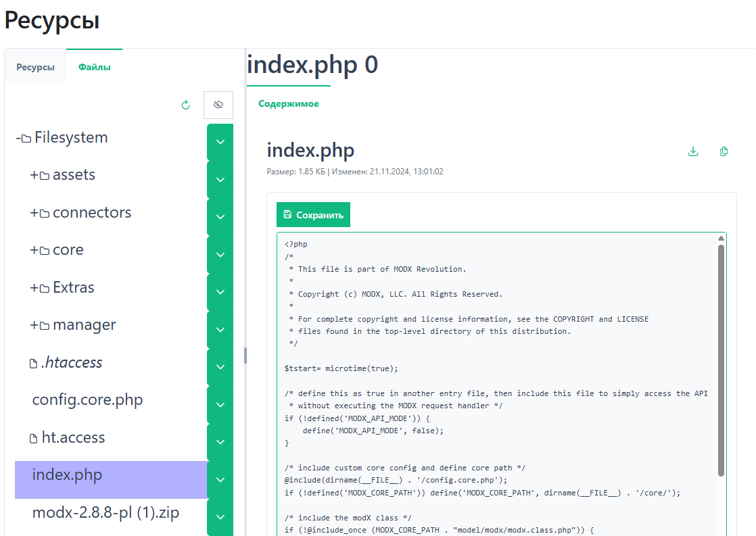This screenshot has width=756, height=536.
Task: Toggle hidden files visibility eye icon
Action: click(x=218, y=105)
